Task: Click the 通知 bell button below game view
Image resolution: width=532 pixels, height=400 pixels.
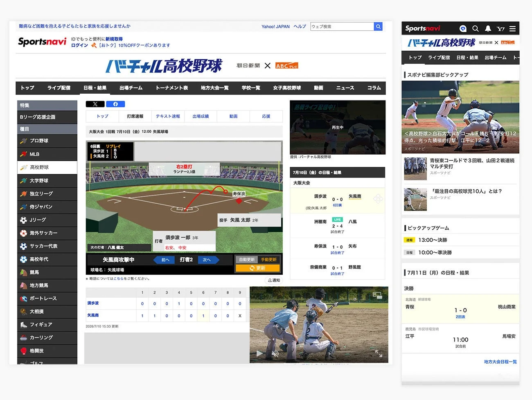Action: point(274,280)
